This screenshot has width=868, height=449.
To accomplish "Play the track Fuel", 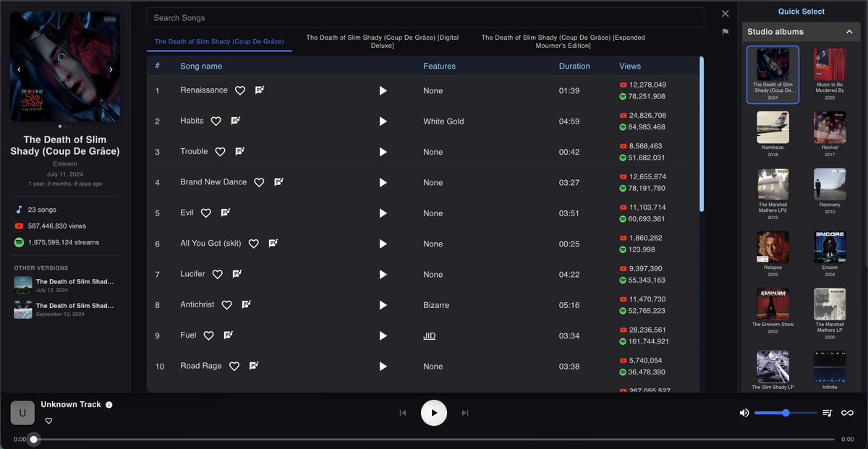I will click(x=383, y=336).
